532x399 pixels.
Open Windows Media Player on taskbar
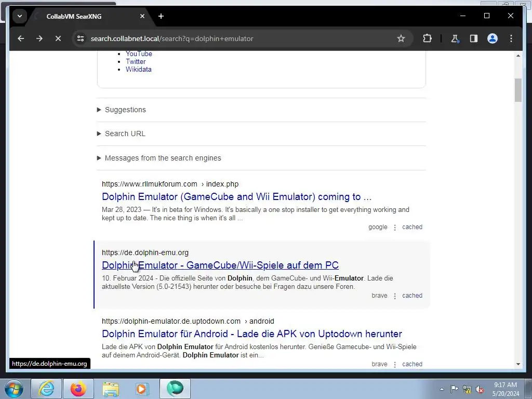click(x=142, y=389)
